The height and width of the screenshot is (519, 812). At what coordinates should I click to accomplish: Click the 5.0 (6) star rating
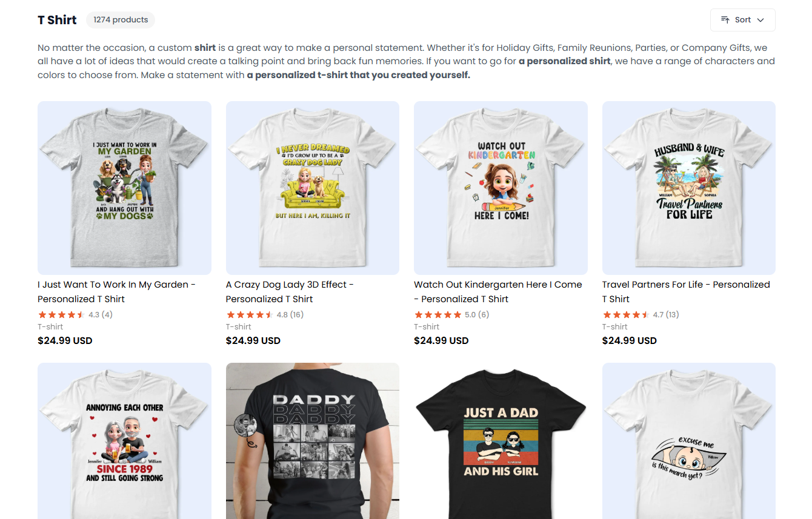pos(451,314)
